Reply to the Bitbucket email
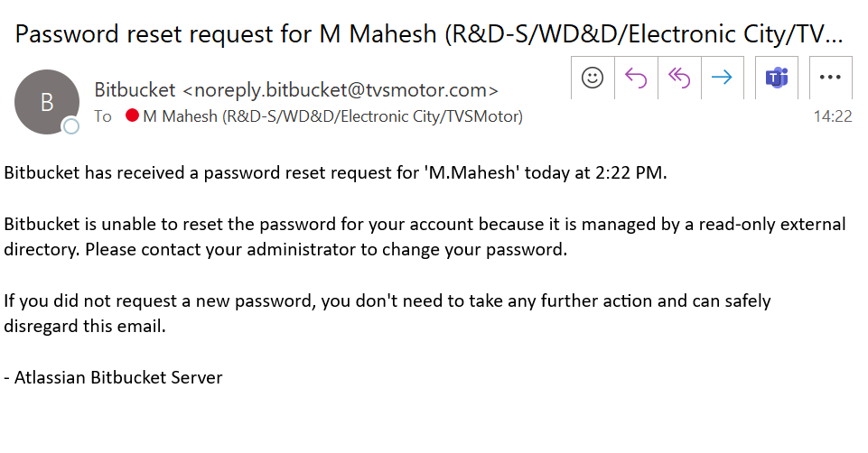The width and height of the screenshot is (868, 453). point(636,78)
